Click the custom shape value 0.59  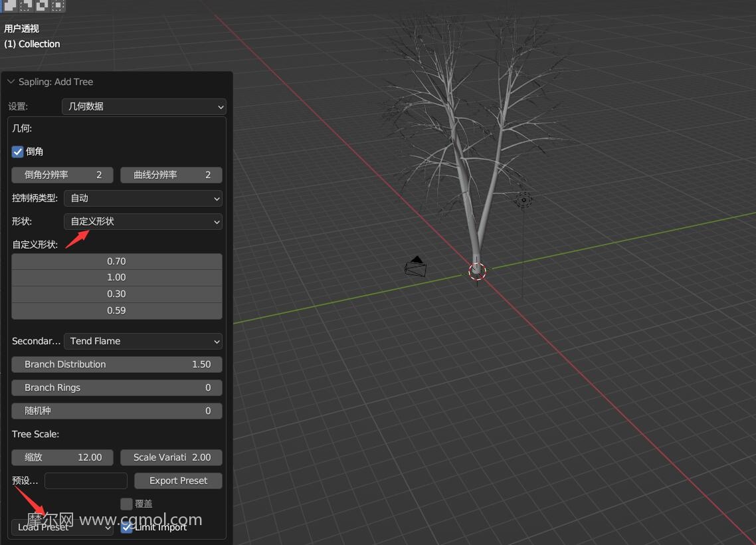pos(117,310)
